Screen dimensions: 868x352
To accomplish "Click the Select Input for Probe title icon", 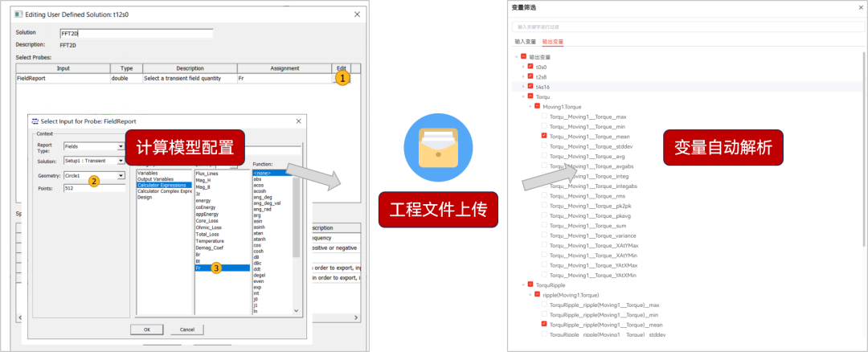I will [35, 121].
